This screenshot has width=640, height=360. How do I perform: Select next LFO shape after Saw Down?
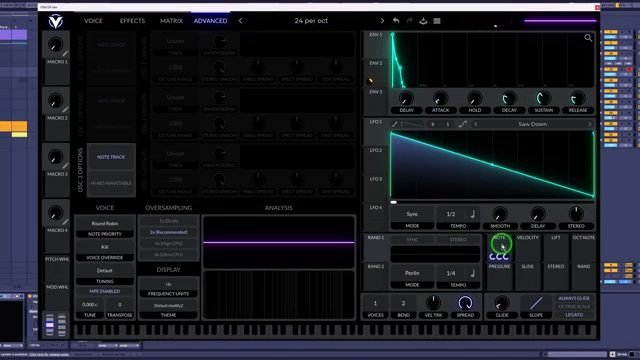click(590, 124)
